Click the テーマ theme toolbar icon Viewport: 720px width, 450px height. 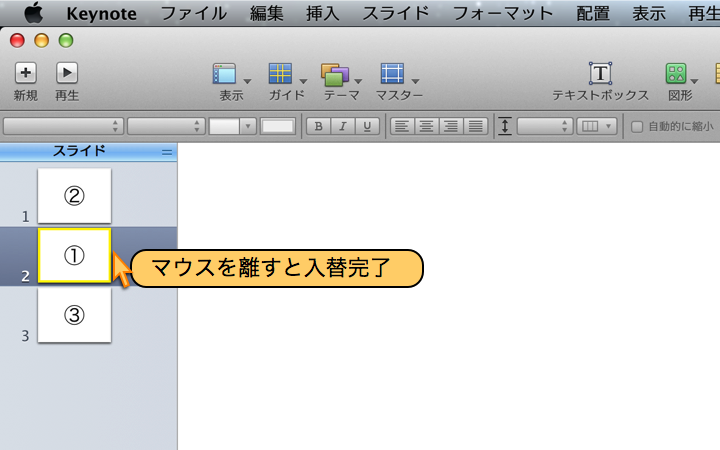click(335, 74)
